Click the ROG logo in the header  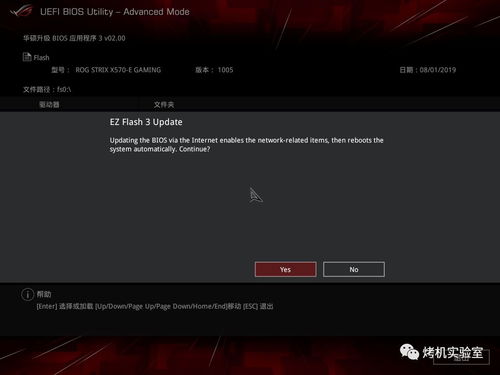pyautogui.click(x=21, y=11)
